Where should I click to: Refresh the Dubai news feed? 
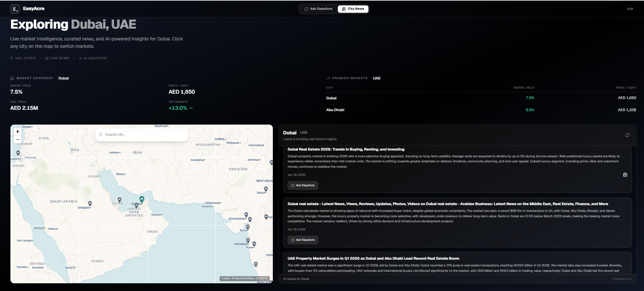[x=627, y=135]
